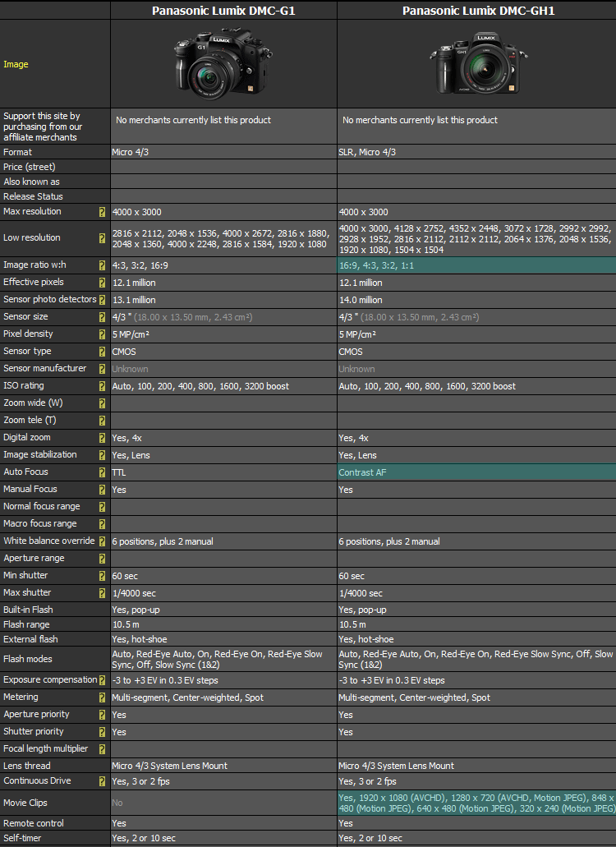Select the Release Status row label

(x=33, y=196)
